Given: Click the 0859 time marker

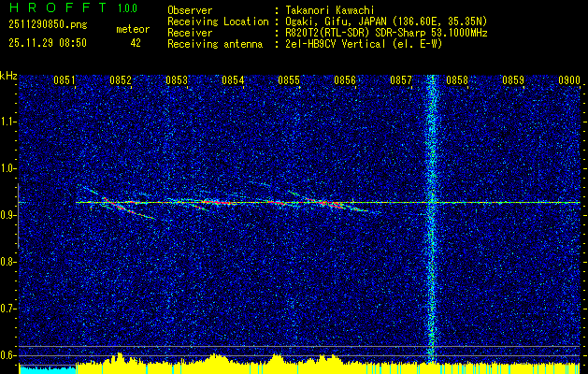Looking at the screenshot, I should click(x=513, y=80).
